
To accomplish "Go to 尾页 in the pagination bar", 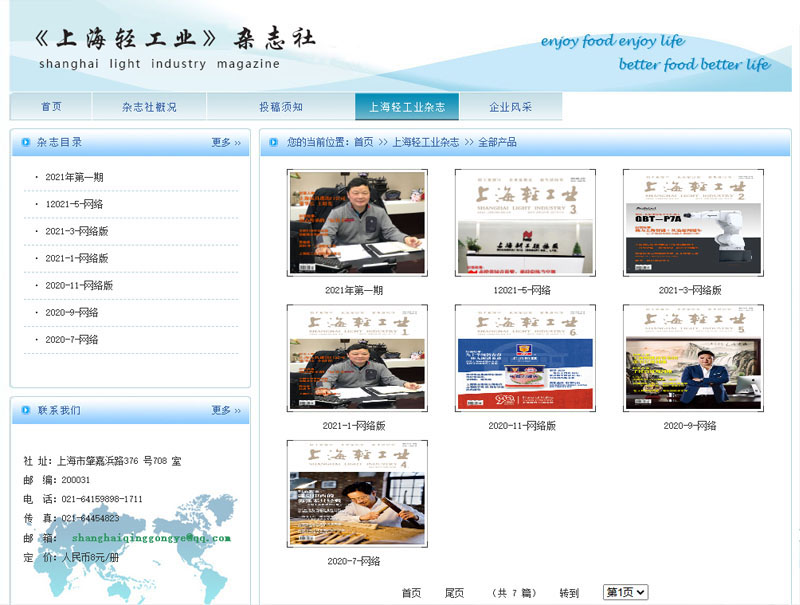I will pos(454,593).
